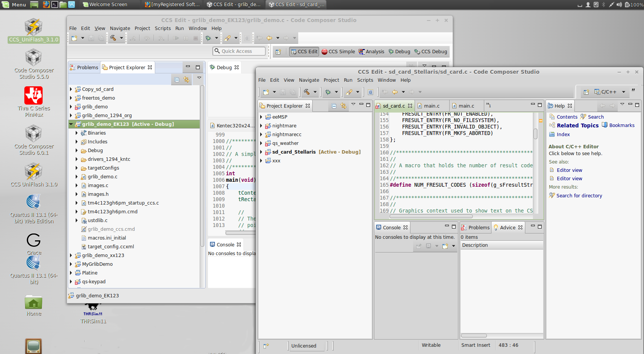Expand the eeMSP project
The height and width of the screenshot is (354, 644).
261,117
